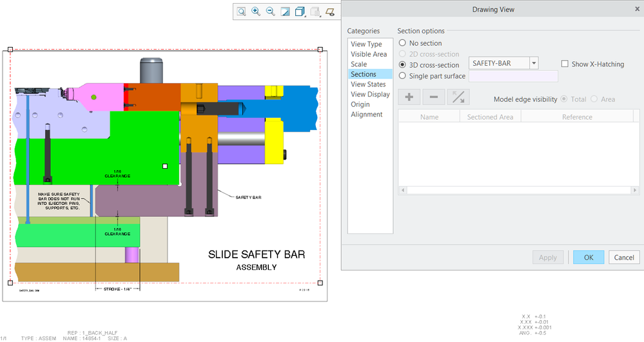Select the Scale category

coord(359,64)
